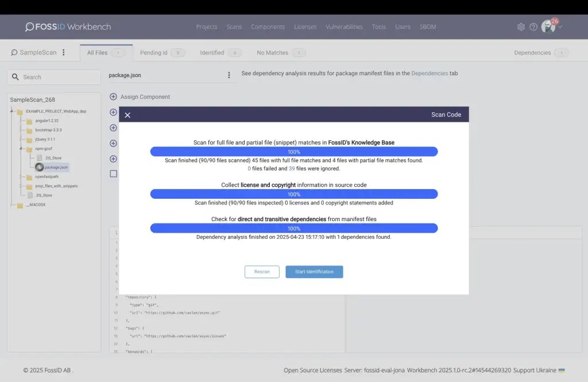Image resolution: width=588 pixels, height=382 pixels.
Task: Click the Assign Component label
Action: 145,97
